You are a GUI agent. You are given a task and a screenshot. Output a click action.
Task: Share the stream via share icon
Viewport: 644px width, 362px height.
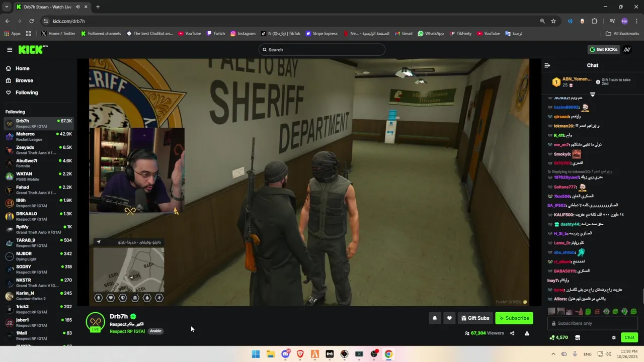(x=512, y=333)
